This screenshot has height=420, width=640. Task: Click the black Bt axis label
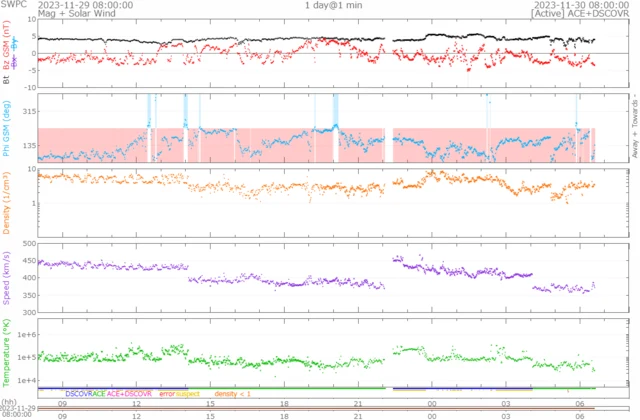[x=6, y=79]
